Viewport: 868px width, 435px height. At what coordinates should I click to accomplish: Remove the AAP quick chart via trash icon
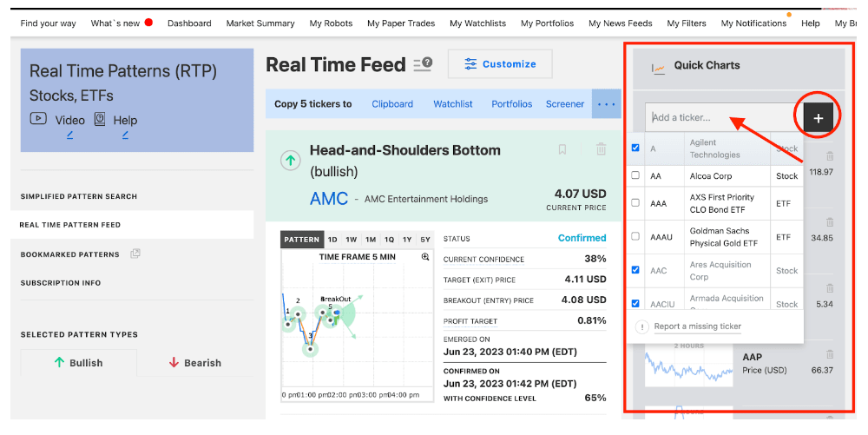coord(829,354)
